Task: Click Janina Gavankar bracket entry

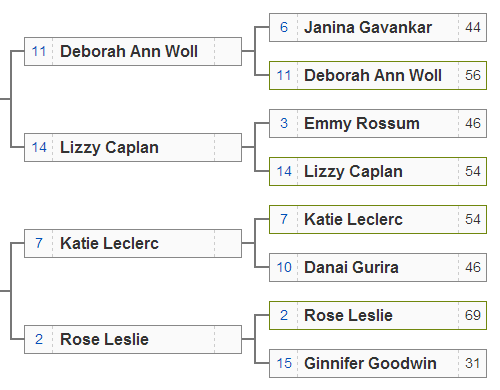Action: (378, 27)
